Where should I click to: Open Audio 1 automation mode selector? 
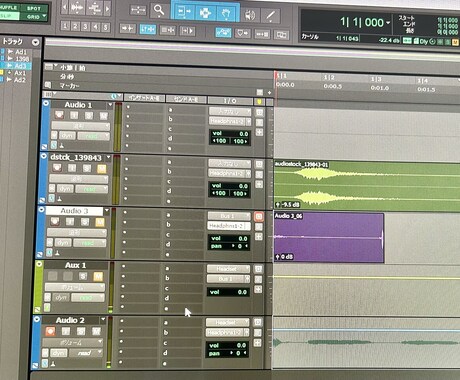(x=94, y=136)
